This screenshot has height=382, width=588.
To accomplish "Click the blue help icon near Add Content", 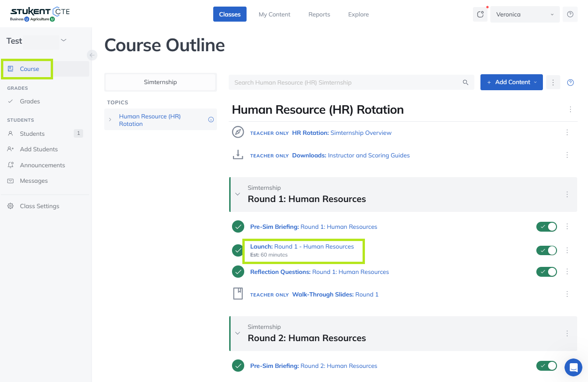I will pyautogui.click(x=570, y=82).
